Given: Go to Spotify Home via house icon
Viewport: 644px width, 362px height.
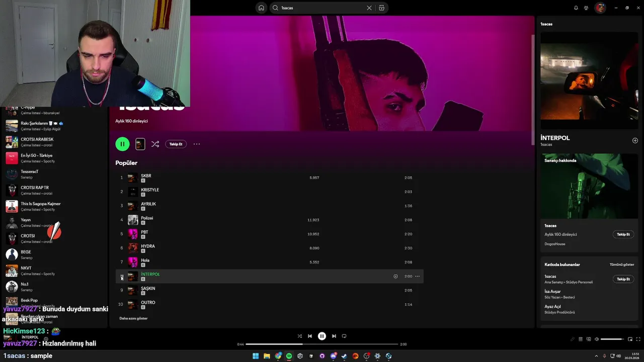Looking at the screenshot, I should tap(261, 8).
